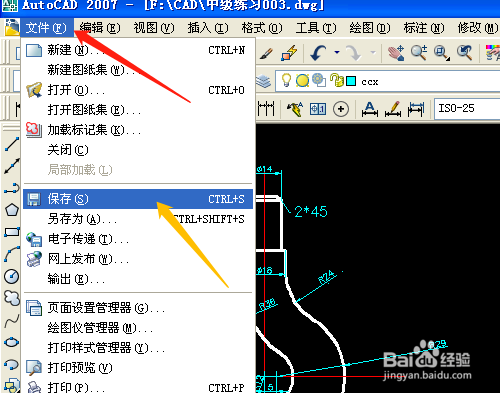This screenshot has width=500, height=393.
Task: Select 输出(E) menu entry
Action: [138, 279]
